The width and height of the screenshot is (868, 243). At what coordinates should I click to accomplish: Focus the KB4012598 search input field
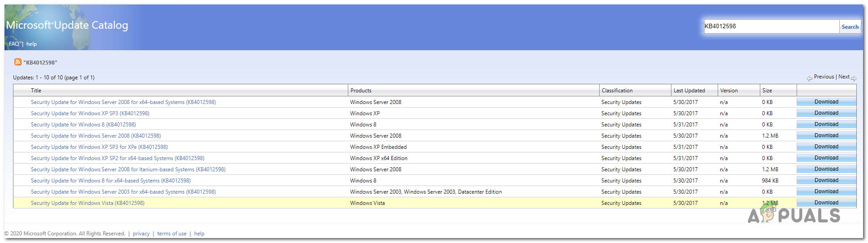point(771,26)
